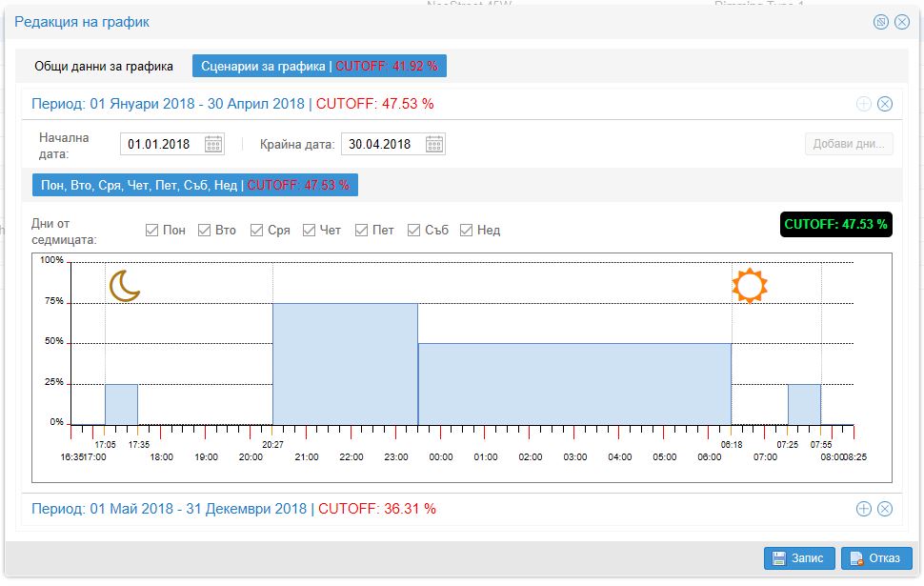Image resolution: width=924 pixels, height=586 pixels.
Task: Click the sun sunrise icon on chart
Action: (750, 286)
